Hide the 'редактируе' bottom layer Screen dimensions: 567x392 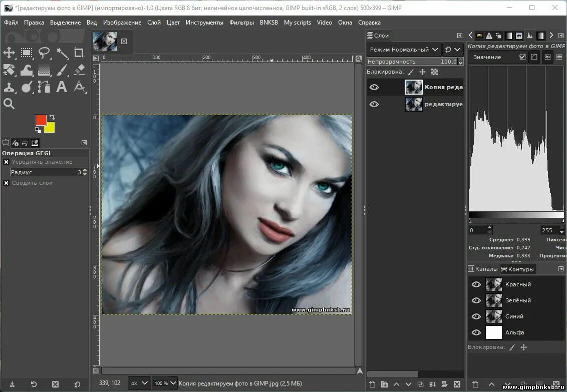374,104
